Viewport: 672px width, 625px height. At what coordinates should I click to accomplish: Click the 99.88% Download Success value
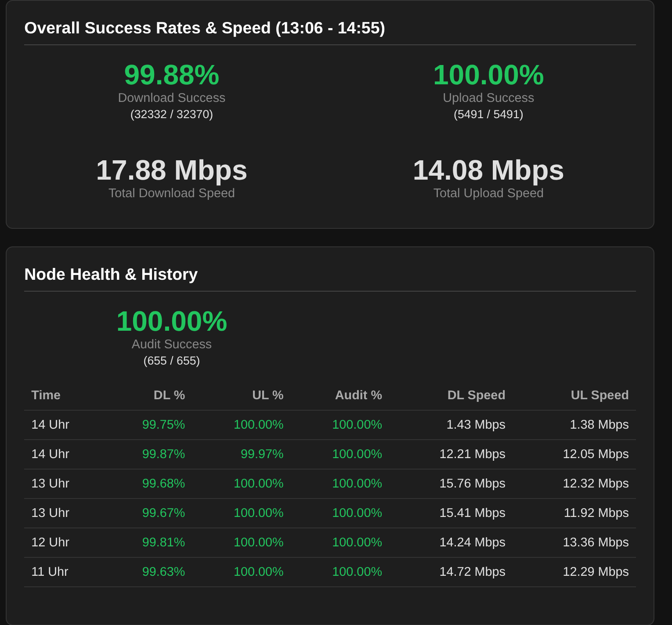click(172, 75)
